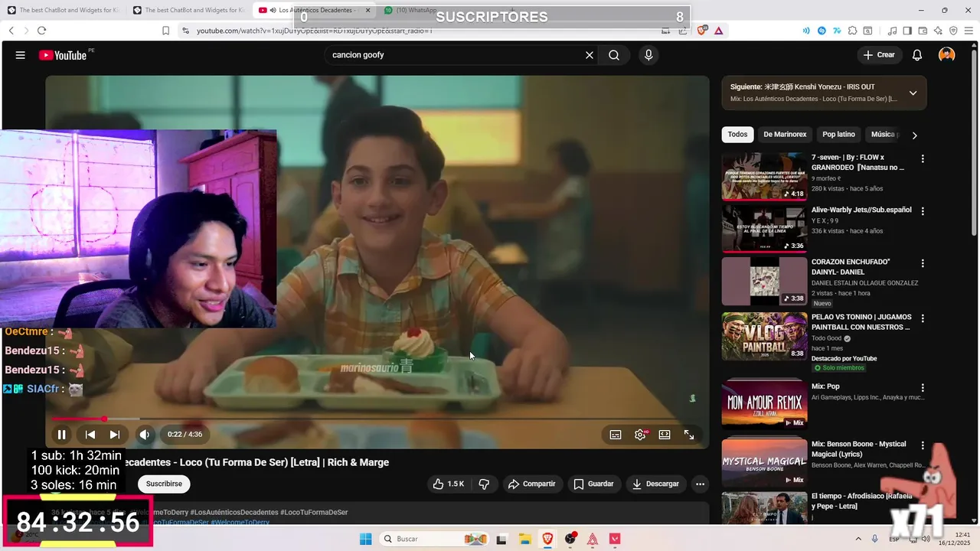Open Brave VPN shield icon
The image size is (980, 551).
click(x=953, y=31)
